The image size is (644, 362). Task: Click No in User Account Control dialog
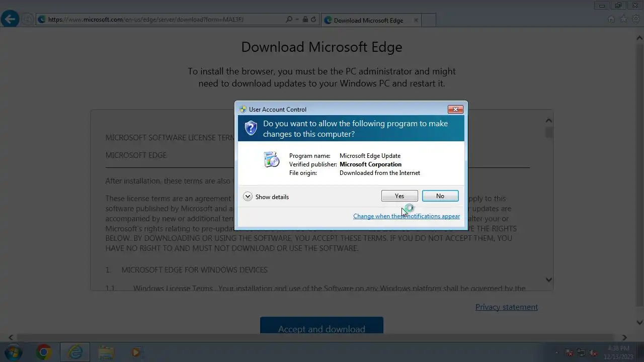coord(440,196)
